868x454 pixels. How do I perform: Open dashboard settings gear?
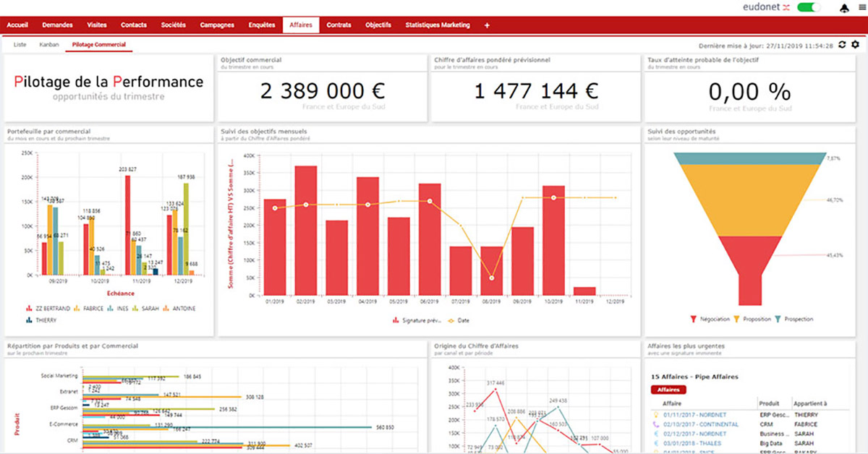pyautogui.click(x=856, y=45)
